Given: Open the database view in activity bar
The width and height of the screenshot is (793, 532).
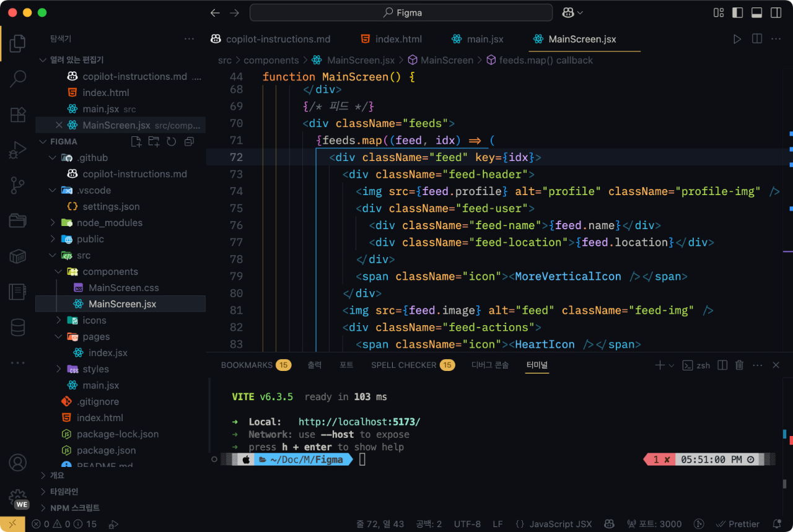Looking at the screenshot, I should tap(17, 327).
